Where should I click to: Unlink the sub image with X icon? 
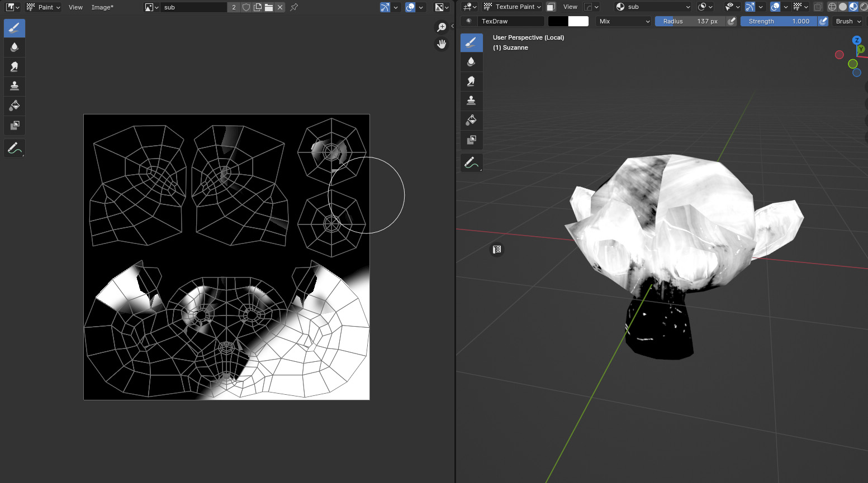tap(280, 7)
